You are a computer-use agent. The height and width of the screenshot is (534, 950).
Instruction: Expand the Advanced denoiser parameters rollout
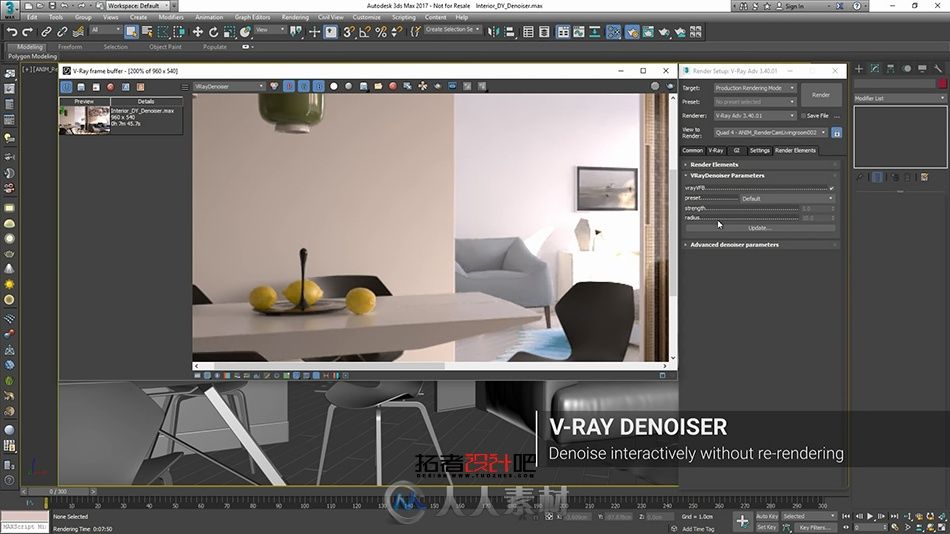761,244
